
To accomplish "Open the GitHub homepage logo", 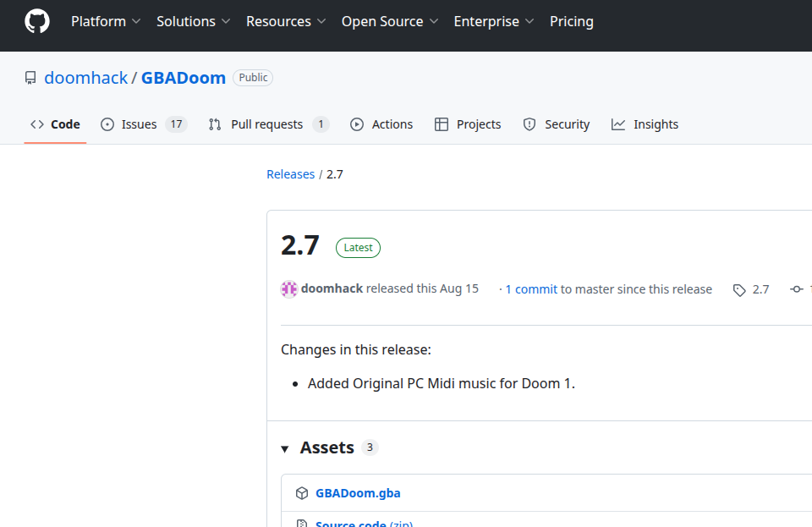I will 37,22.
